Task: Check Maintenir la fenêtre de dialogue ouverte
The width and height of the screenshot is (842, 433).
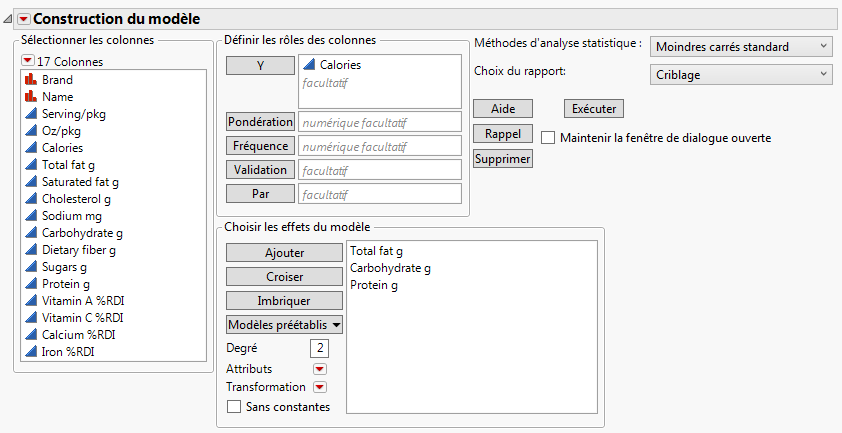Action: pyautogui.click(x=548, y=137)
